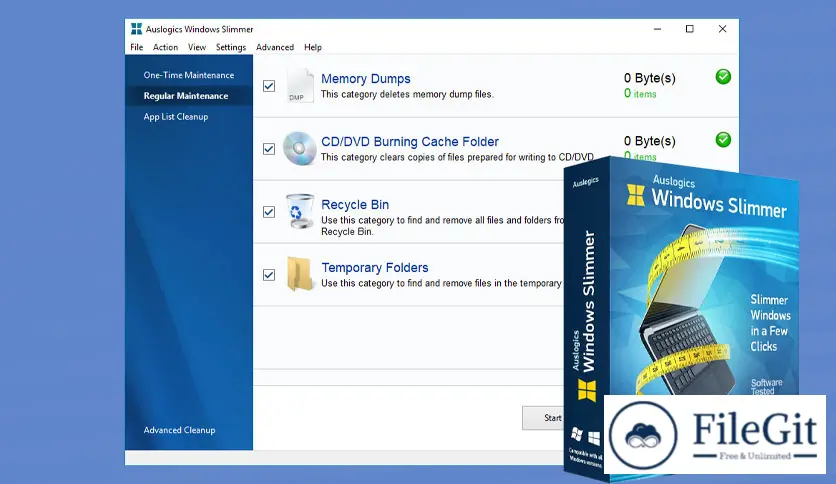The image size is (836, 484).
Task: Click the green checkmark status for Memory Dumps
Action: pyautogui.click(x=723, y=77)
